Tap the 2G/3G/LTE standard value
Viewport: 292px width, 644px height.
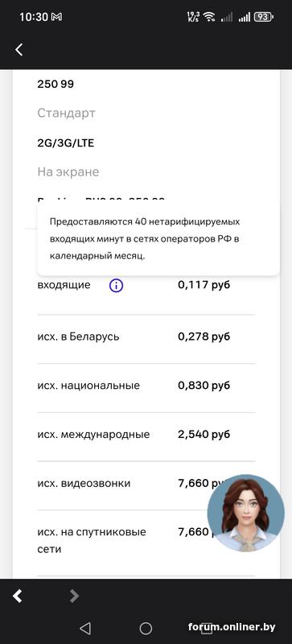click(x=66, y=143)
